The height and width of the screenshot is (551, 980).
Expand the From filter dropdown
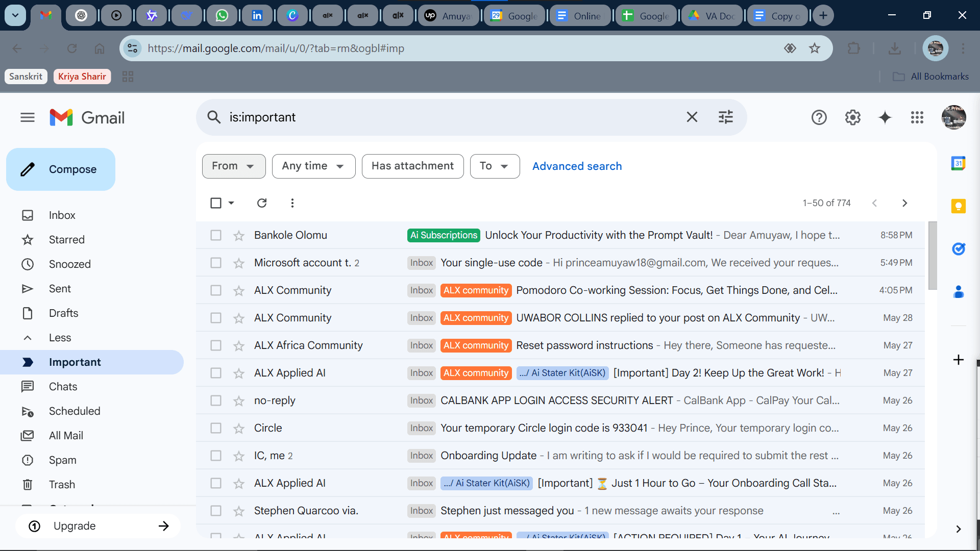click(233, 166)
